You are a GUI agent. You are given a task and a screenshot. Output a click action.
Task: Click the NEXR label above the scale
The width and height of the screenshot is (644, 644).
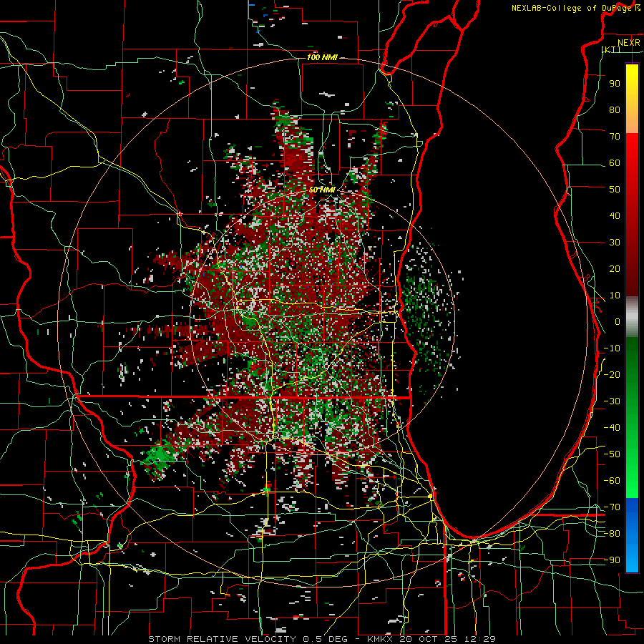coord(628,43)
